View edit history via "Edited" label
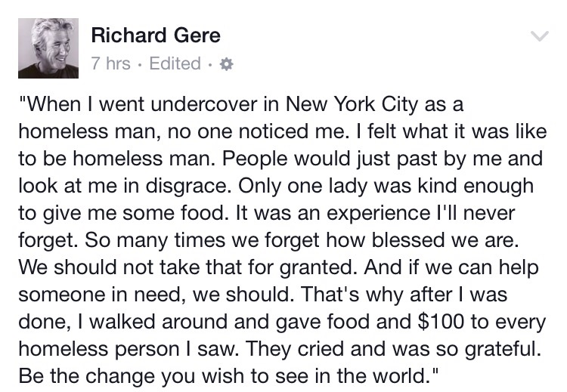The image size is (567, 392). (x=175, y=64)
